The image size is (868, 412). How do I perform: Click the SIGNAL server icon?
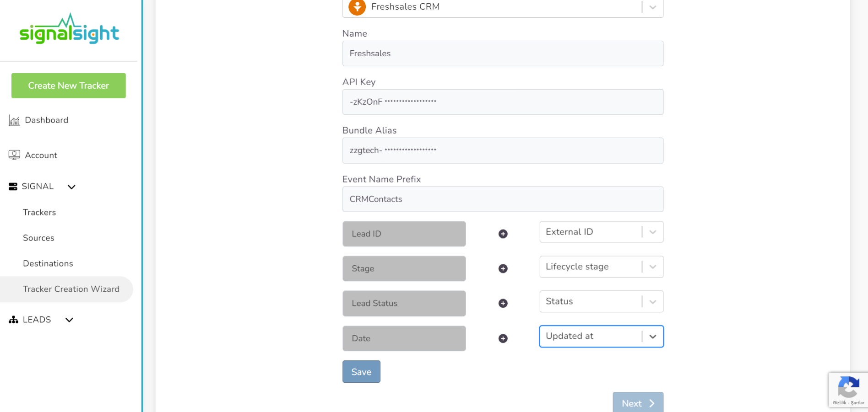pos(13,187)
